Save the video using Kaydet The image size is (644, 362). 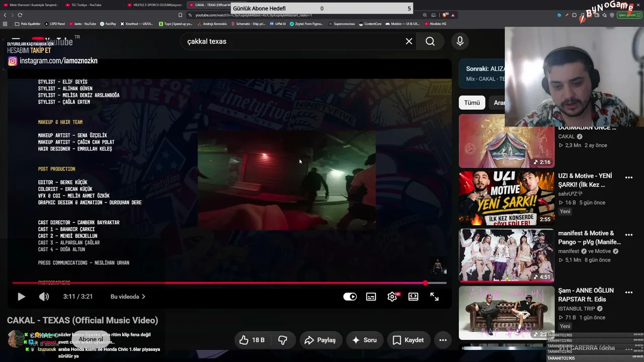[408, 340]
